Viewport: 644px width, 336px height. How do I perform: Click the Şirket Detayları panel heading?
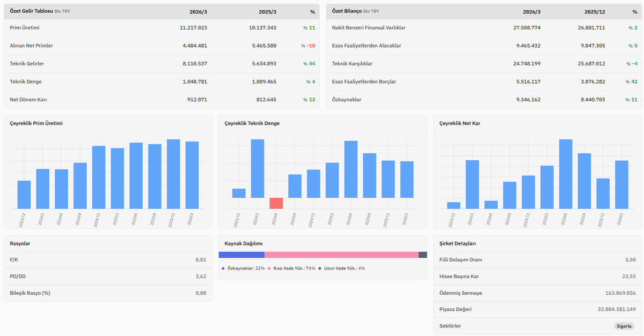click(x=458, y=243)
